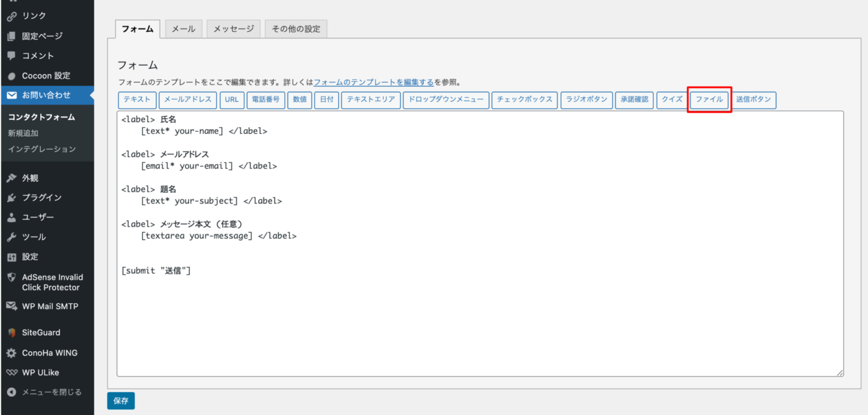Screen dimensions: 868x415
Task: Insert a ファイル form tag
Action: click(x=709, y=100)
